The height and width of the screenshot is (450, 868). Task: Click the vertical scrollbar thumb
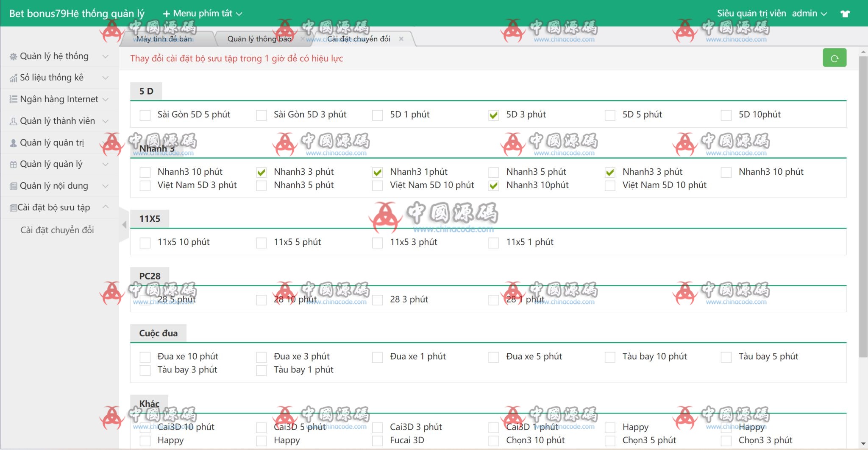(863, 204)
